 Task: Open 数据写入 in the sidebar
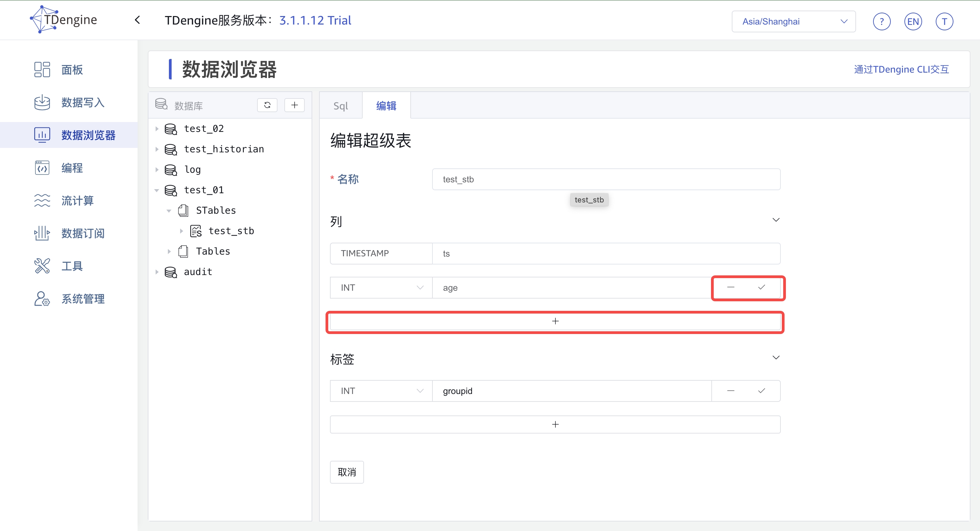(x=82, y=102)
